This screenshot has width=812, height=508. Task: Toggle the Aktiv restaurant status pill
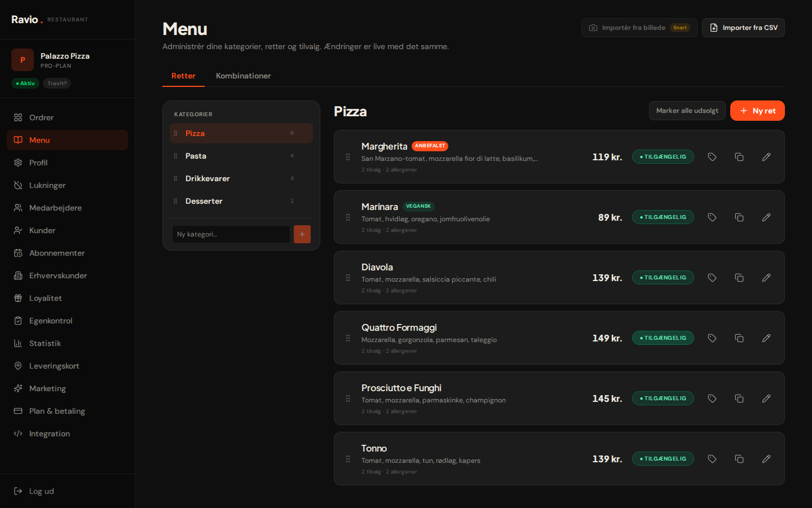click(x=25, y=84)
